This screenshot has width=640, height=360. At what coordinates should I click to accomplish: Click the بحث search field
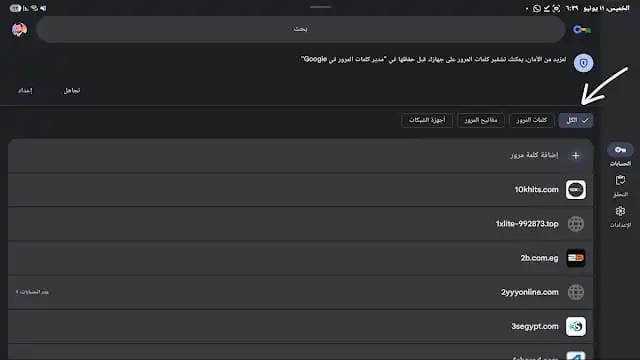coord(300,29)
